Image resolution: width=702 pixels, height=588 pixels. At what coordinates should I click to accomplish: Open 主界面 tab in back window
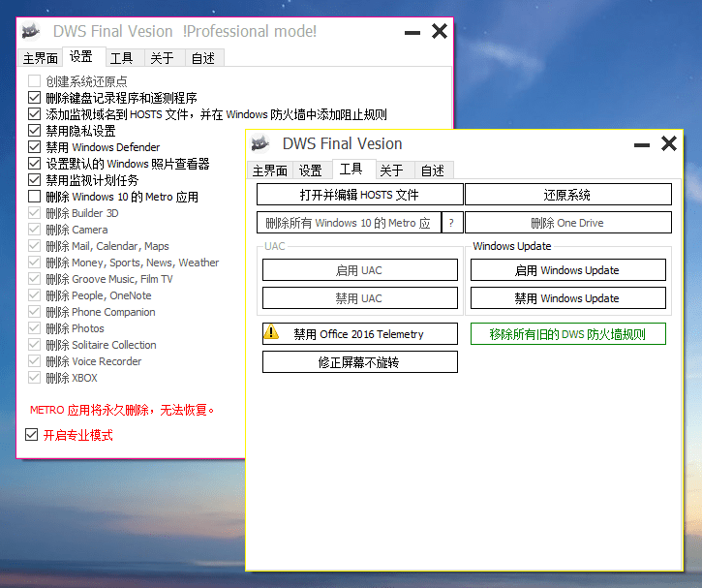pos(41,58)
